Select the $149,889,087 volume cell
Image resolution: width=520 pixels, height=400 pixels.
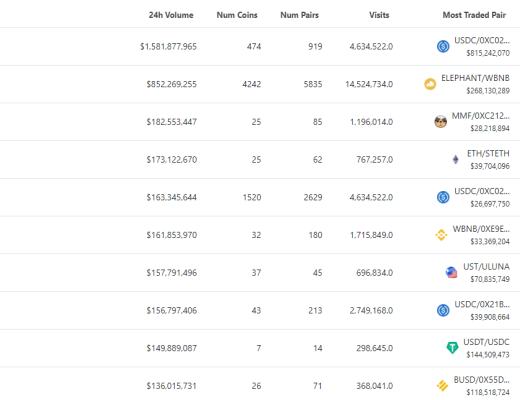point(172,348)
